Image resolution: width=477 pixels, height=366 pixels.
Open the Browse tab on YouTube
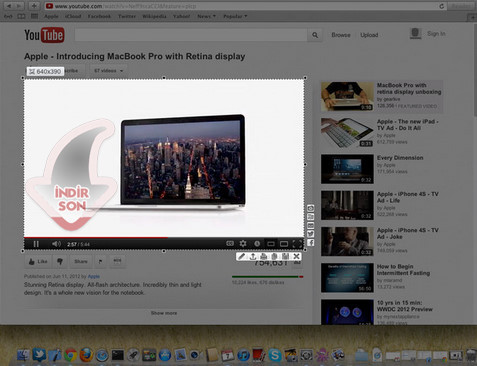click(x=341, y=35)
